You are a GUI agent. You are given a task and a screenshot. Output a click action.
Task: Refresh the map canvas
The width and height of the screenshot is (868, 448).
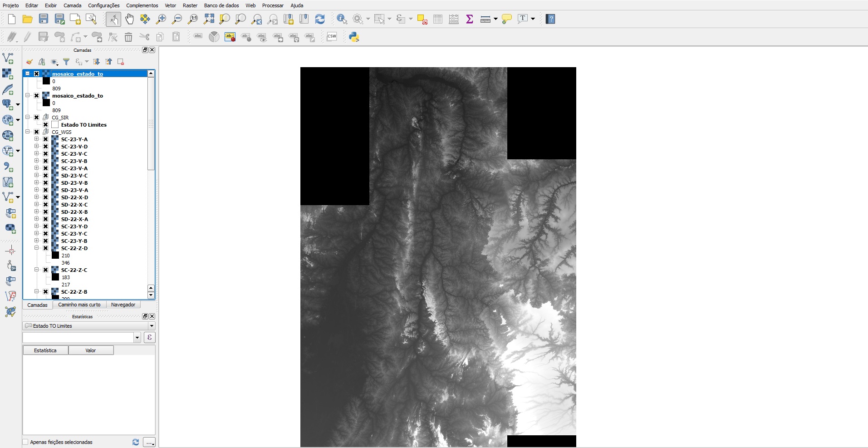[320, 19]
